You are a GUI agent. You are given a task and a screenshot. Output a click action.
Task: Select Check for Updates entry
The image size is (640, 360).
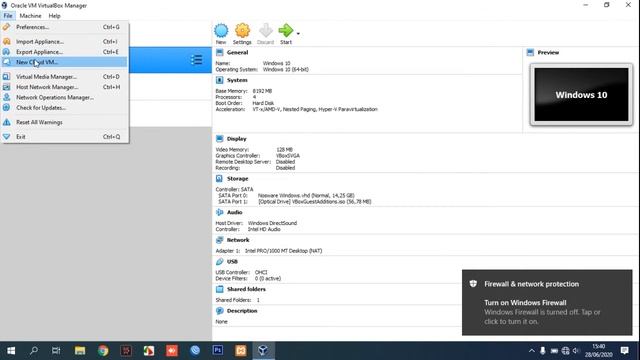pos(64,108)
